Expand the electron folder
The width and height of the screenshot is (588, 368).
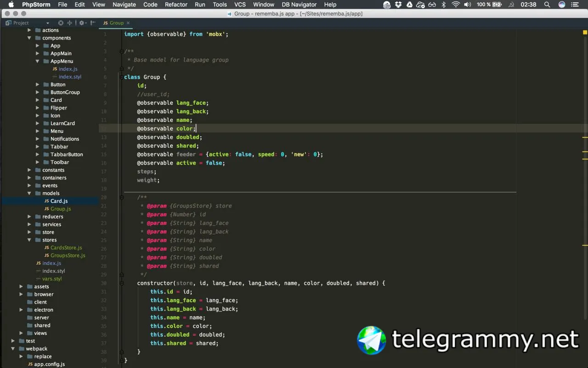pos(21,310)
